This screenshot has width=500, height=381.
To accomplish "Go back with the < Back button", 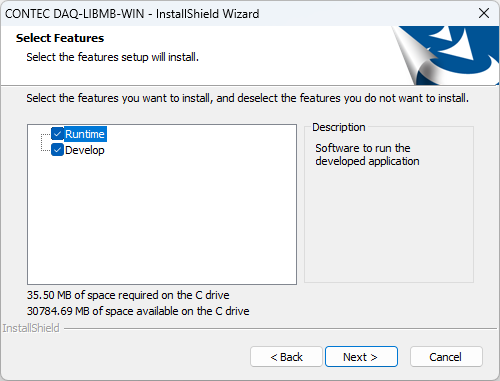I will 286,357.
